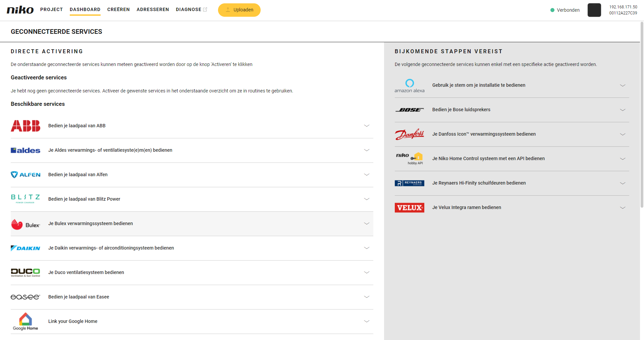
Task: Expand the Alfen laadpaal chevron
Action: pyautogui.click(x=367, y=175)
